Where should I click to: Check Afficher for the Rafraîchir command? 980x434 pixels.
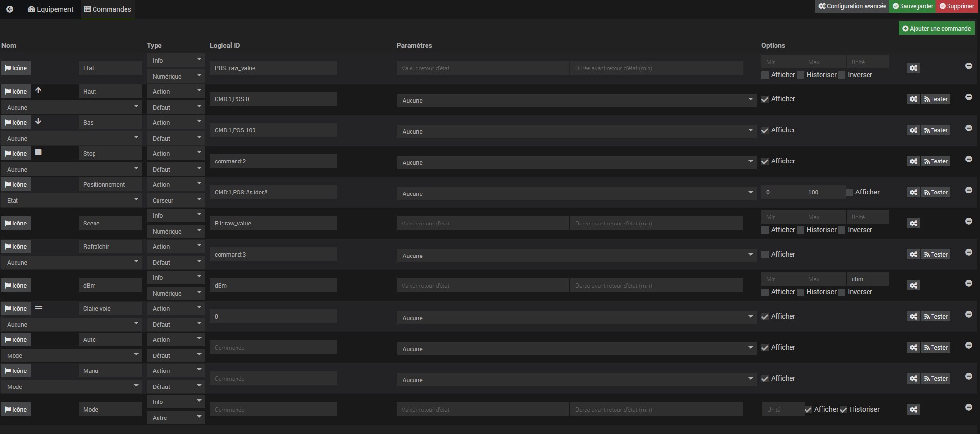click(765, 255)
